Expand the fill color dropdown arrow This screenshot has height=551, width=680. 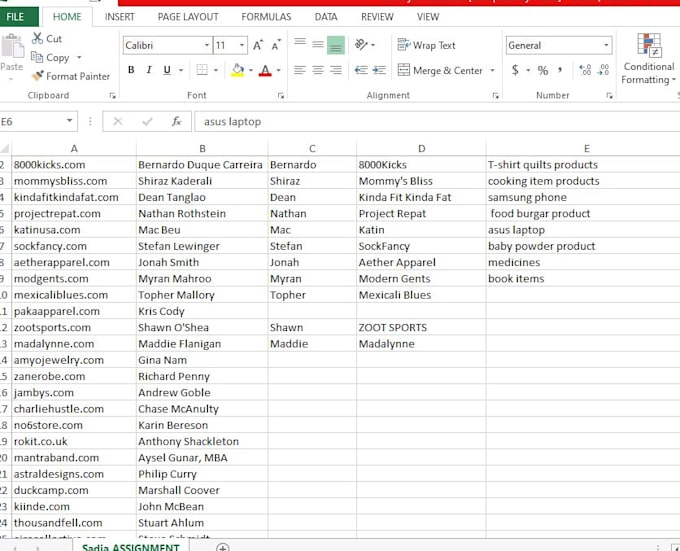tap(251, 70)
